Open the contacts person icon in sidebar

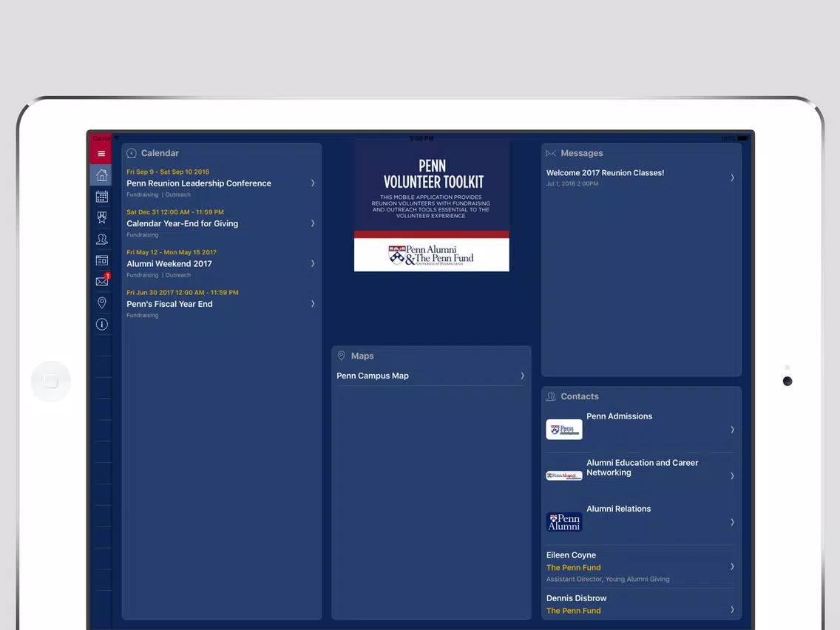pyautogui.click(x=101, y=239)
